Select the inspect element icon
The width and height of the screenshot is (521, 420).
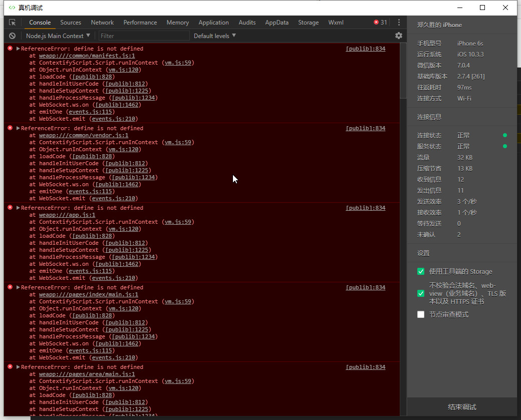(x=13, y=23)
